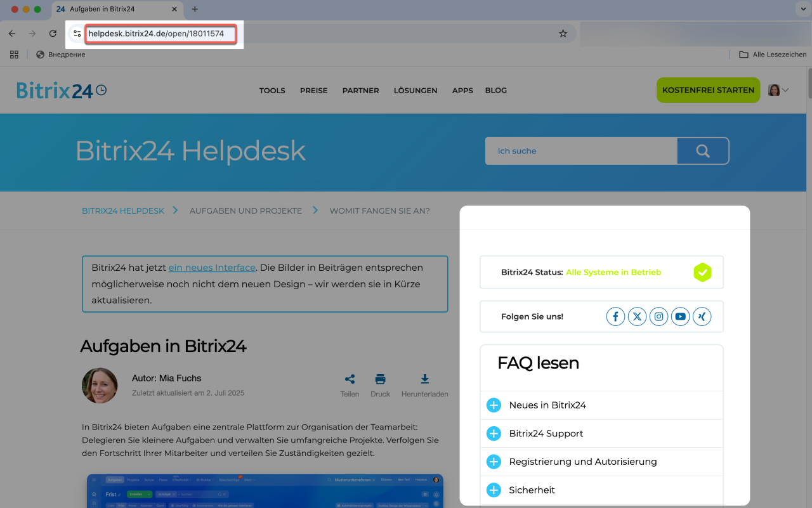
Task: Open a new browser tab
Action: coord(195,10)
